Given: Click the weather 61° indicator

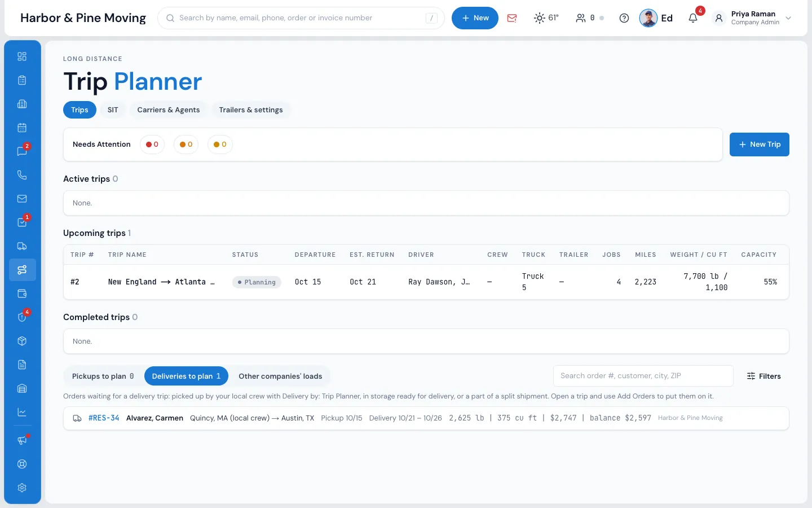Looking at the screenshot, I should [x=546, y=18].
